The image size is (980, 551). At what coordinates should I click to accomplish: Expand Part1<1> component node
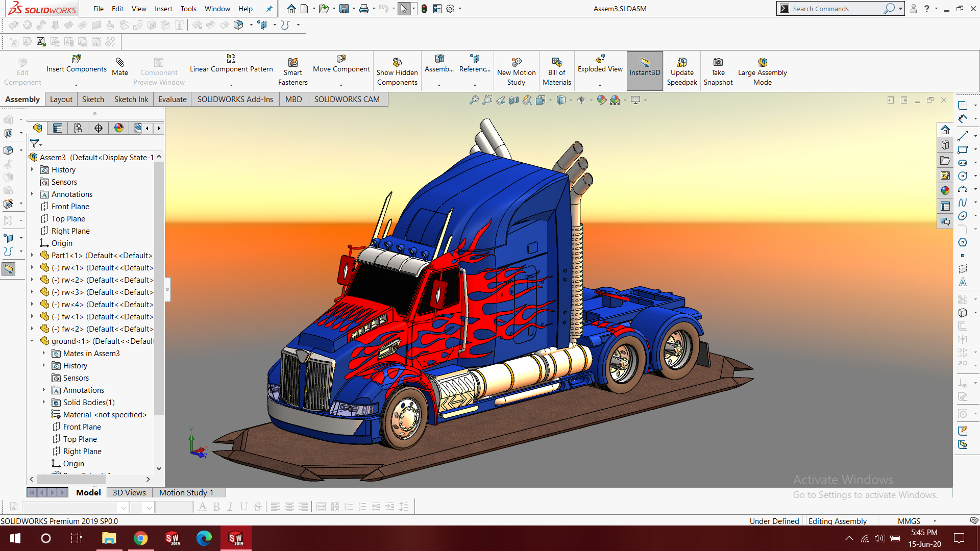click(x=32, y=255)
